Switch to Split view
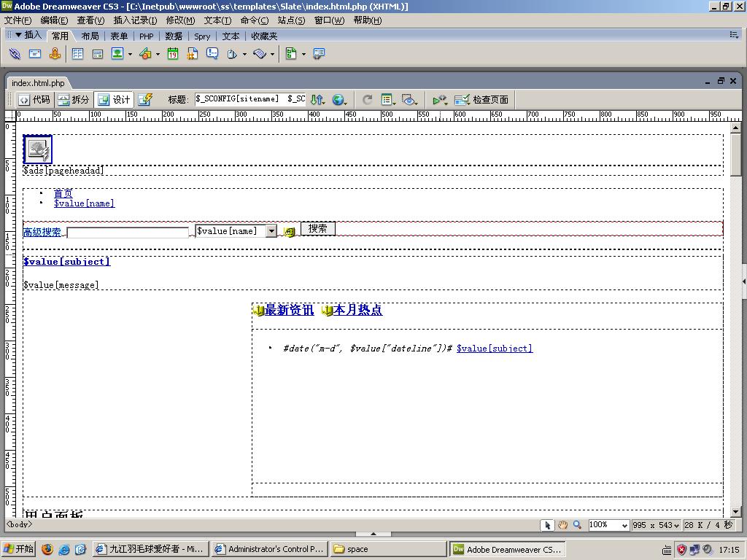Image resolution: width=747 pixels, height=560 pixels. [74, 99]
